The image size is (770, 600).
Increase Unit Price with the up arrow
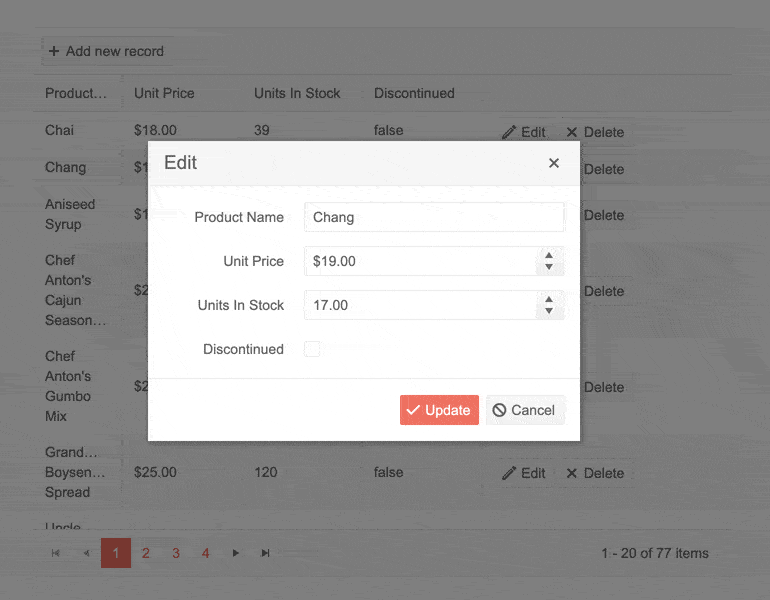click(548, 255)
